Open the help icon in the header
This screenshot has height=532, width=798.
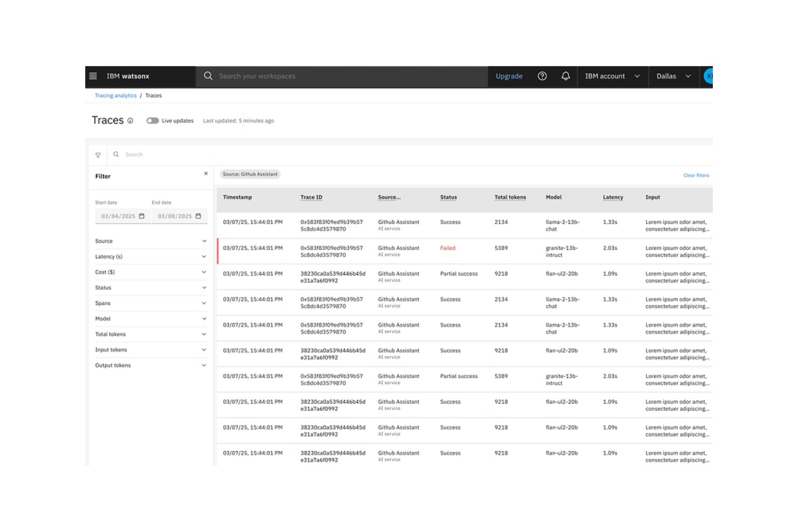click(541, 76)
